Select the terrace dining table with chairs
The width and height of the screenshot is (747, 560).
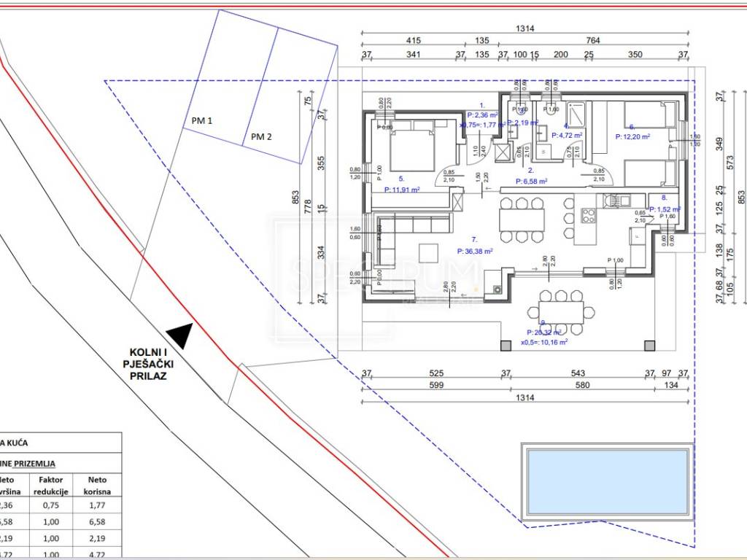click(x=562, y=311)
